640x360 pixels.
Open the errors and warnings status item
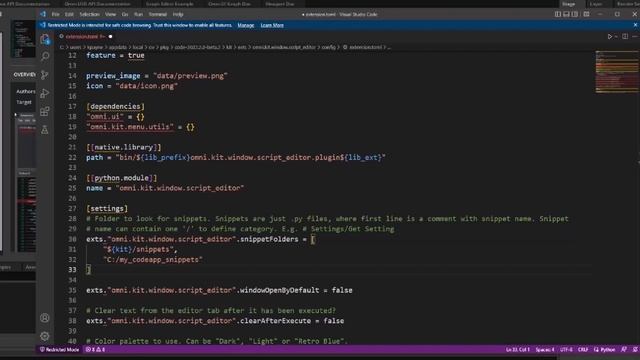[96, 349]
